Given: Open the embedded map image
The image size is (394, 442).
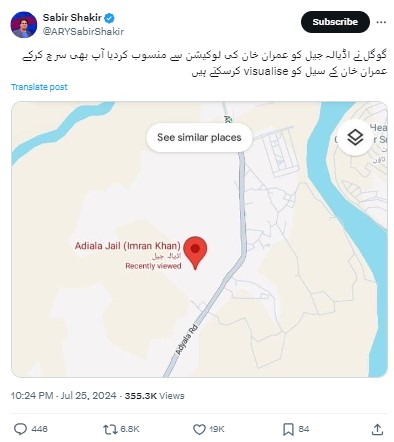Looking at the screenshot, I should (x=199, y=239).
